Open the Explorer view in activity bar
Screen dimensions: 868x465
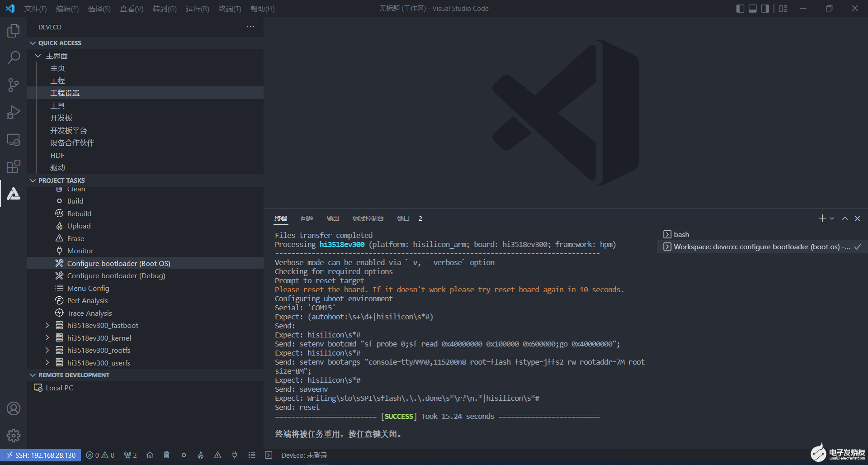tap(14, 31)
